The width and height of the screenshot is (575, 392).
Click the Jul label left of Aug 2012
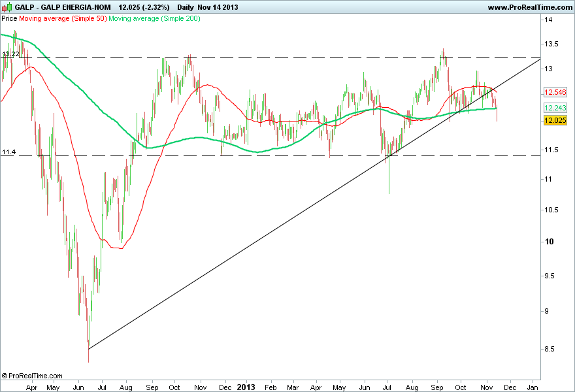tap(102, 387)
